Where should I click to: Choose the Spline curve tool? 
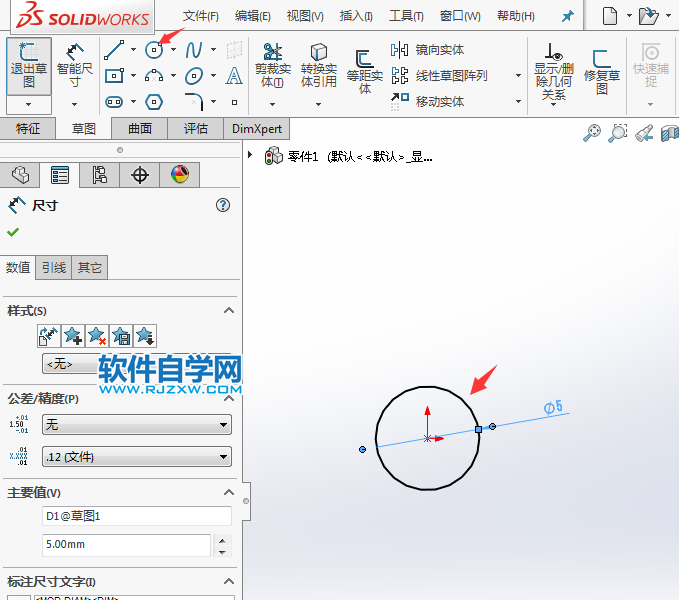click(194, 50)
